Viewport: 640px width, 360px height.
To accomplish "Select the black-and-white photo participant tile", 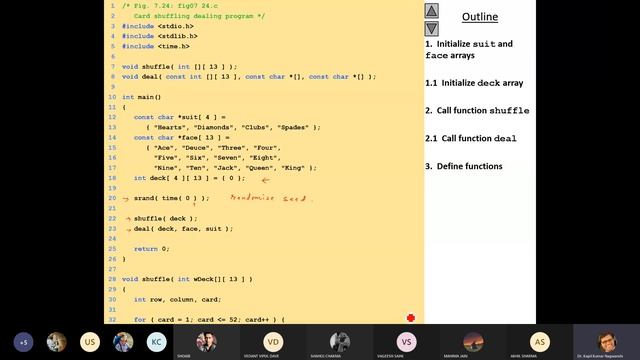I will (340, 342).
